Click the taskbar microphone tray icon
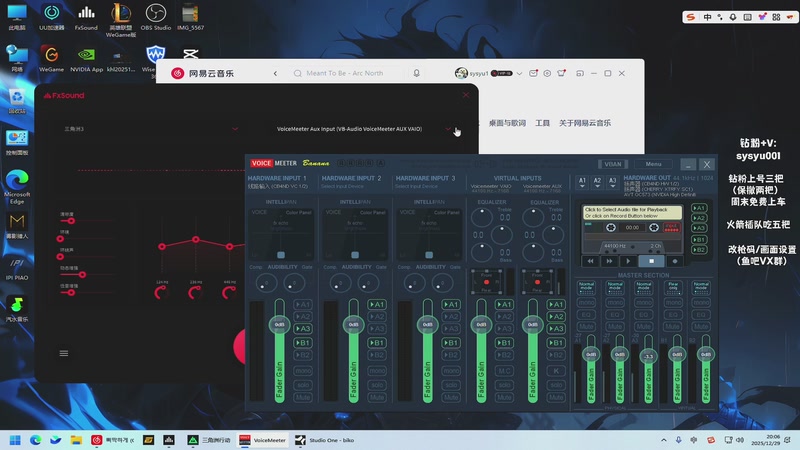800x450 pixels. click(x=679, y=440)
